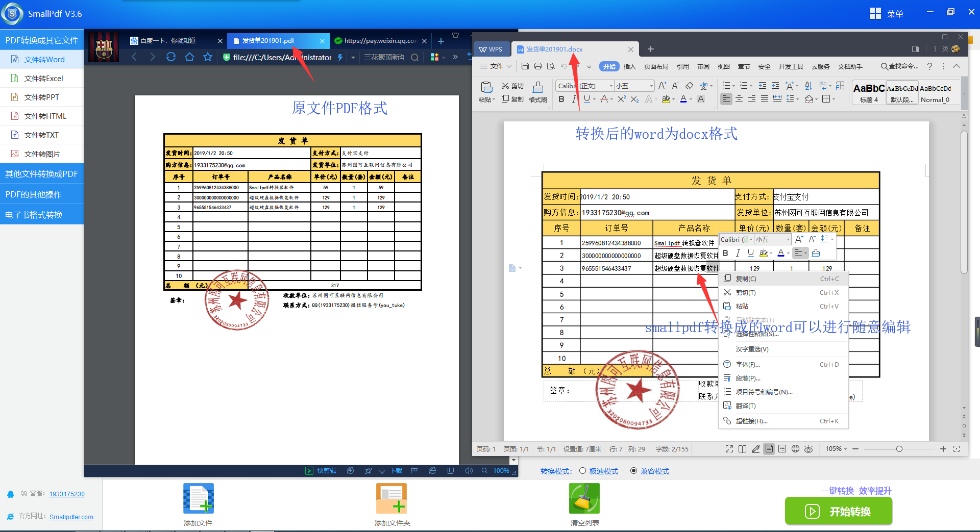Select 极速模式 radio button
This screenshot has height=532, width=980.
click(582, 471)
